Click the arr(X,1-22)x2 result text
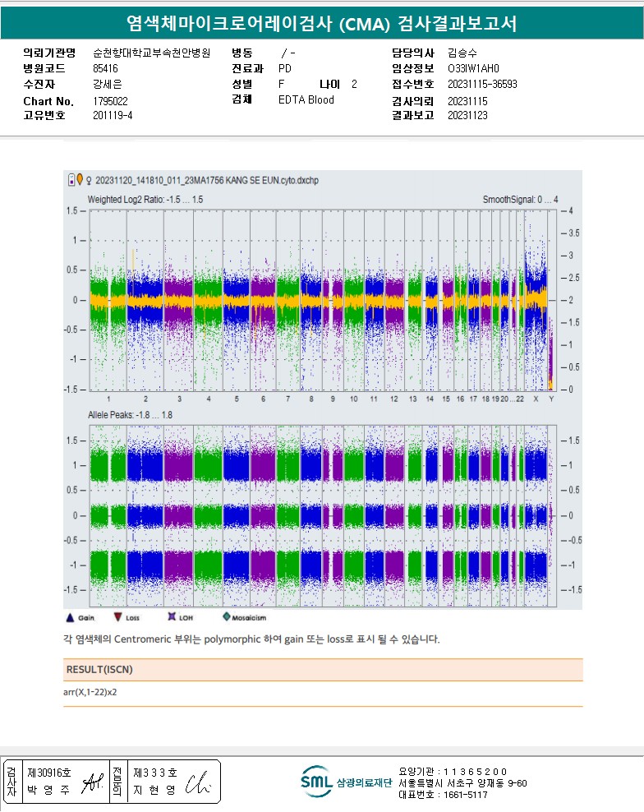 coord(90,692)
